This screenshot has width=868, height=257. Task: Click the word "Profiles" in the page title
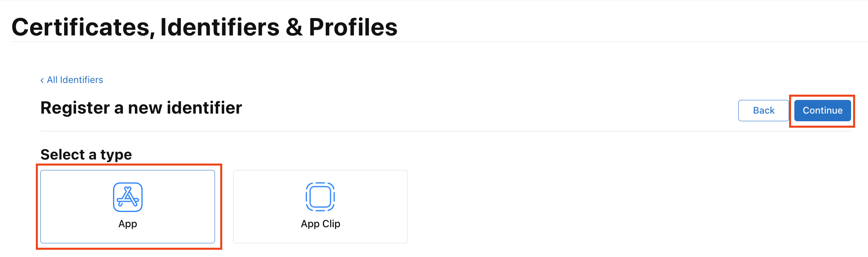click(x=353, y=27)
